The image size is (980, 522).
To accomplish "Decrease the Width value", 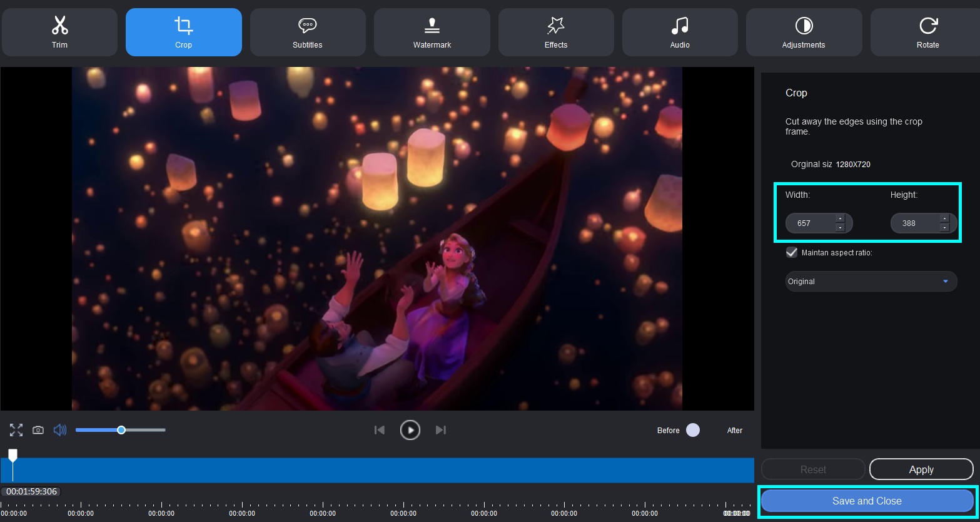I will (x=840, y=228).
